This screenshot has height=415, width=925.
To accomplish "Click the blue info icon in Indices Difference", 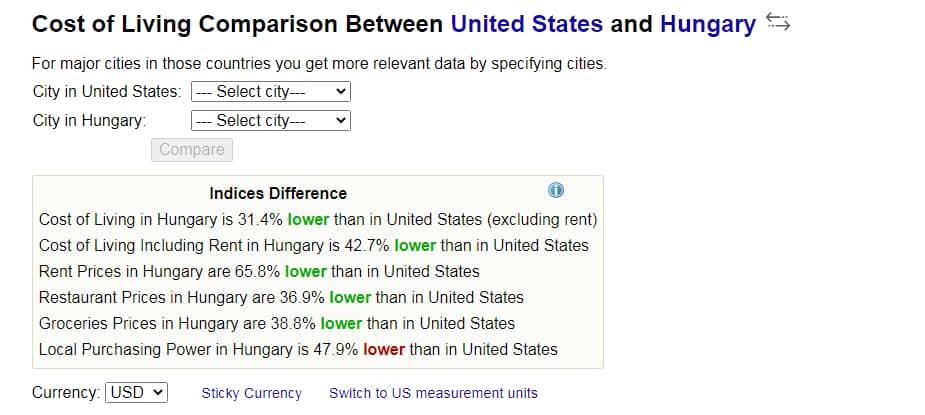I will click(556, 190).
